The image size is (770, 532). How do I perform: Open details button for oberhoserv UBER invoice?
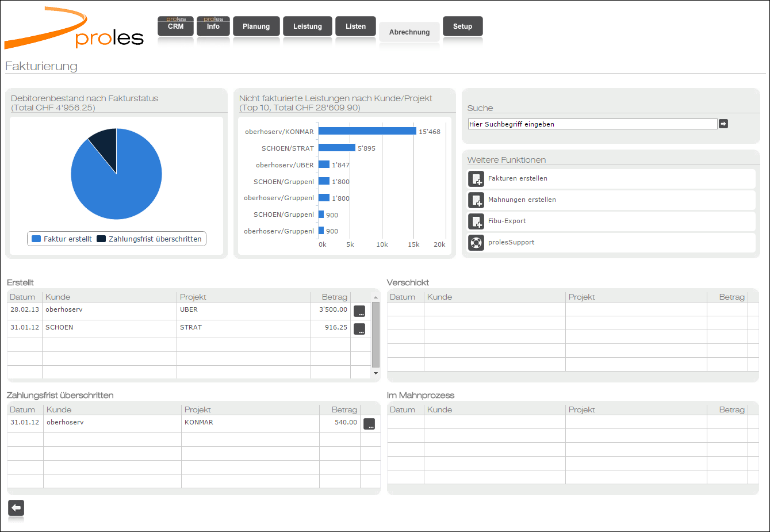click(359, 311)
